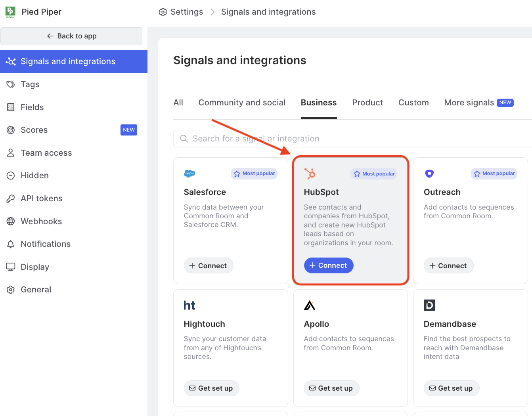The height and width of the screenshot is (416, 532).
Task: Open Hidden settings
Action: coord(74,176)
